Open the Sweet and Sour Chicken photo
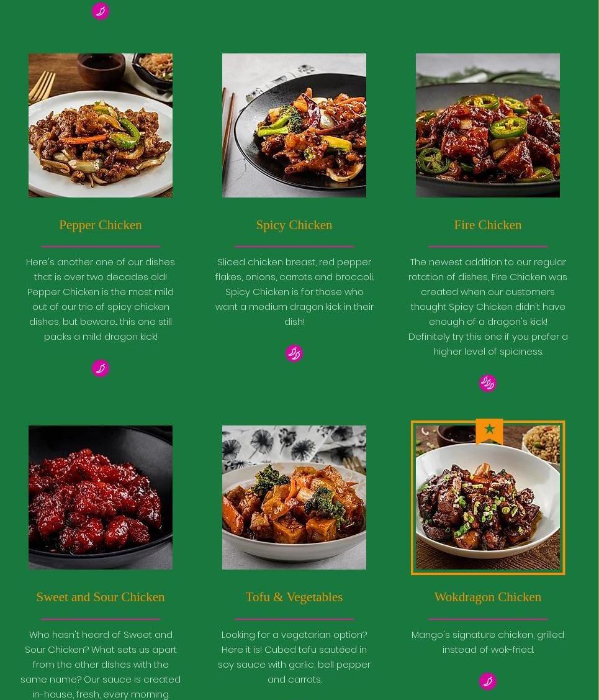Viewport: 599px width, 700px height. click(x=101, y=498)
